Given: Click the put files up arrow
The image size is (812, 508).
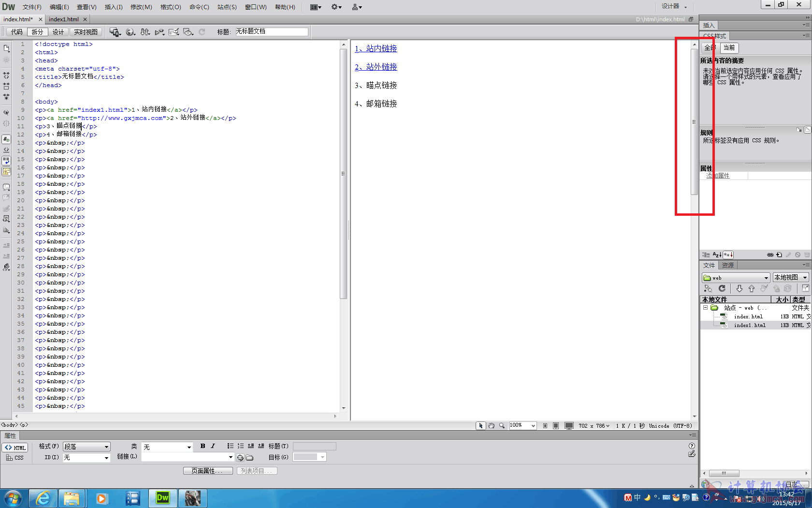Looking at the screenshot, I should pyautogui.click(x=752, y=288).
